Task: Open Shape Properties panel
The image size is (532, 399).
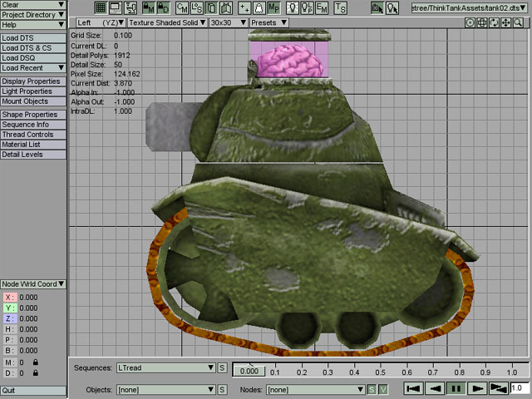Action: [x=33, y=115]
